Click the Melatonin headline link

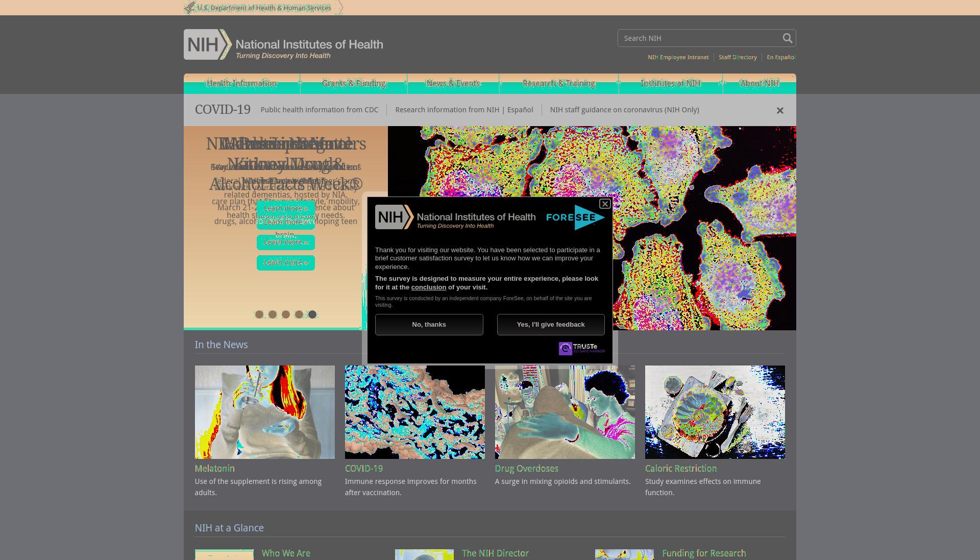point(215,469)
